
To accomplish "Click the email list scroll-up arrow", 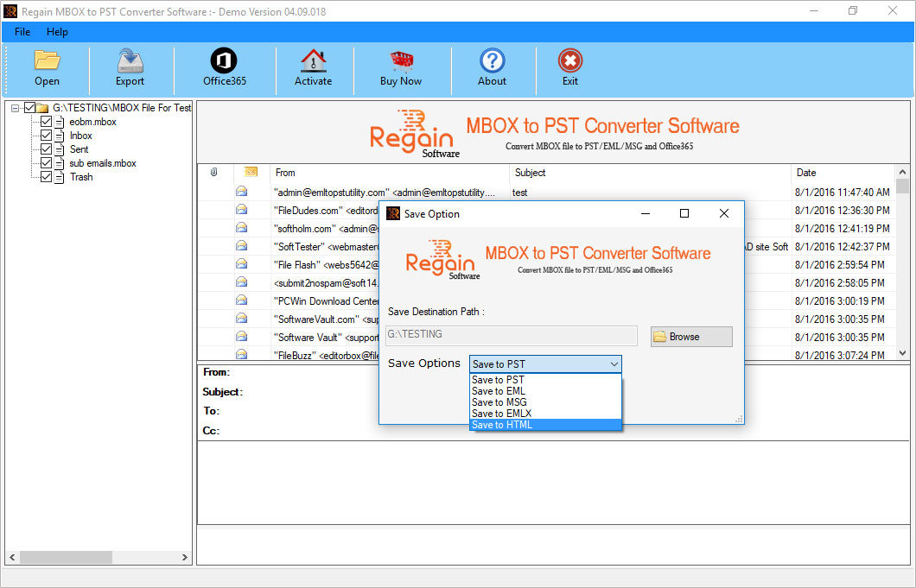I will click(902, 172).
